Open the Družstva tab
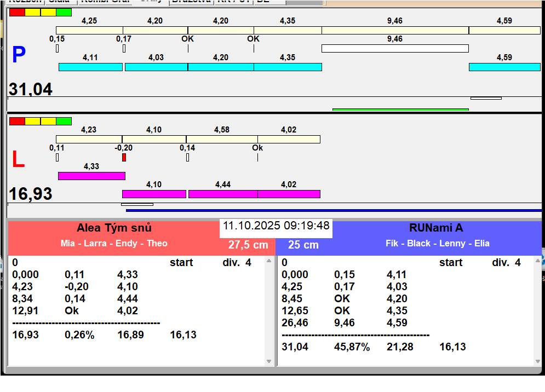Screen dimensions: 545x392 click(190, 2)
